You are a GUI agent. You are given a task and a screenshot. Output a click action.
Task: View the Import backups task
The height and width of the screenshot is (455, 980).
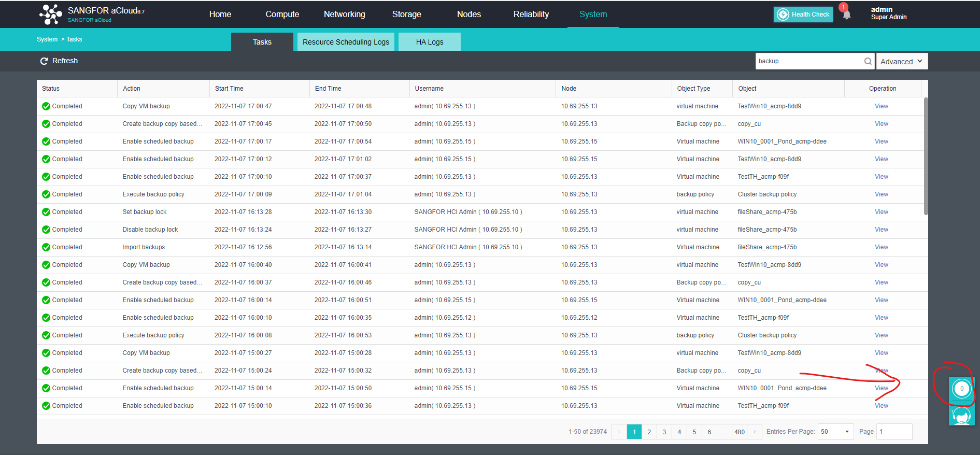[x=882, y=247]
